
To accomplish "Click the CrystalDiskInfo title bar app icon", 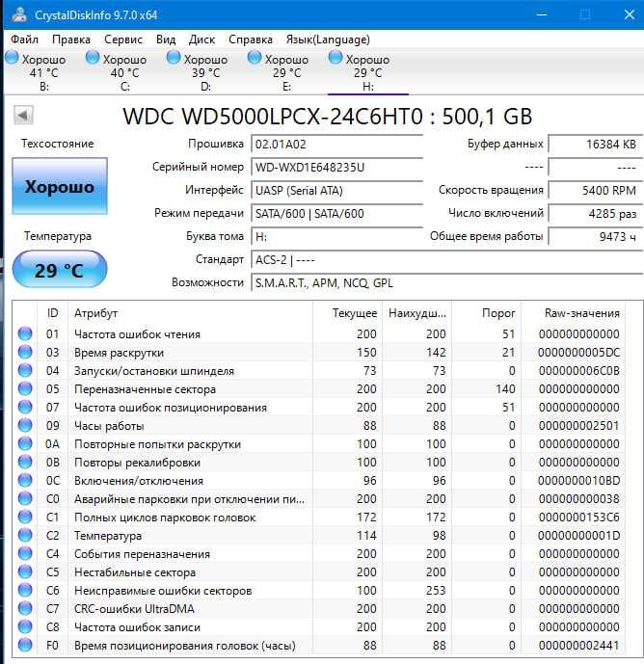I will pos(19,14).
